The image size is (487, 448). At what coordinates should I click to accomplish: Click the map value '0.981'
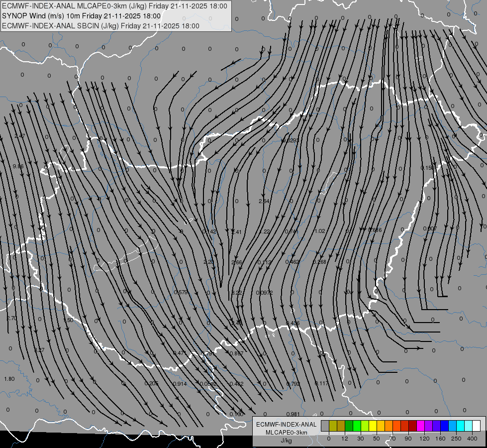[x=293, y=414]
